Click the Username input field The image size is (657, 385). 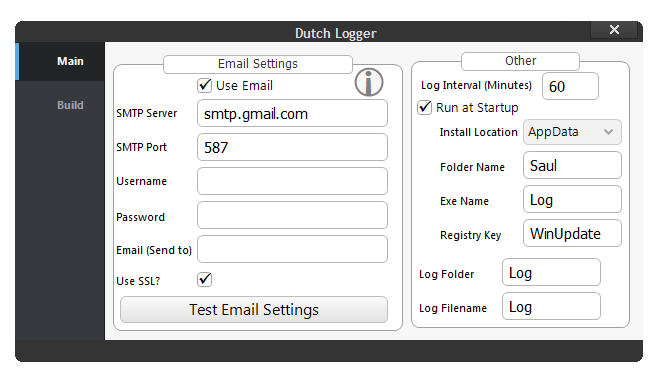point(292,181)
